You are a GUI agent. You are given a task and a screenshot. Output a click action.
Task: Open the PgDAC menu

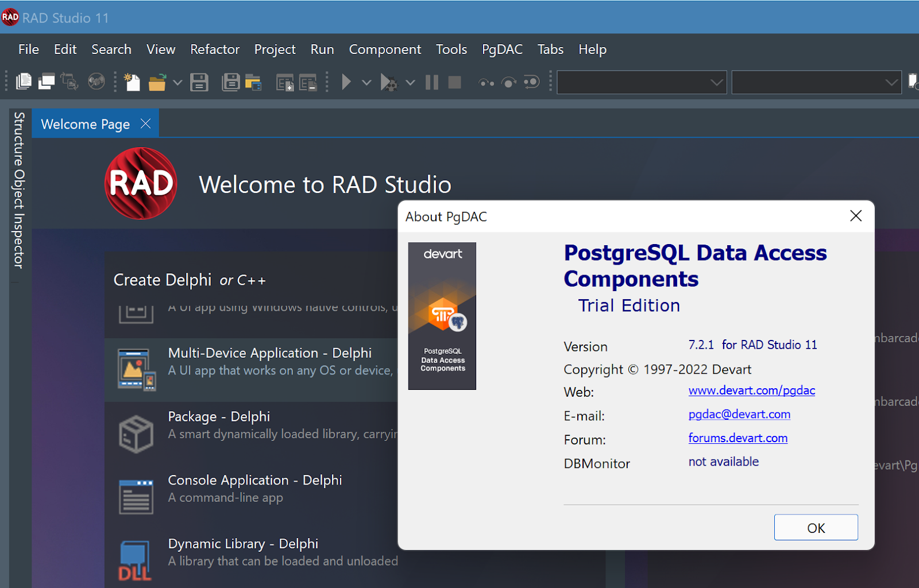[x=502, y=49]
